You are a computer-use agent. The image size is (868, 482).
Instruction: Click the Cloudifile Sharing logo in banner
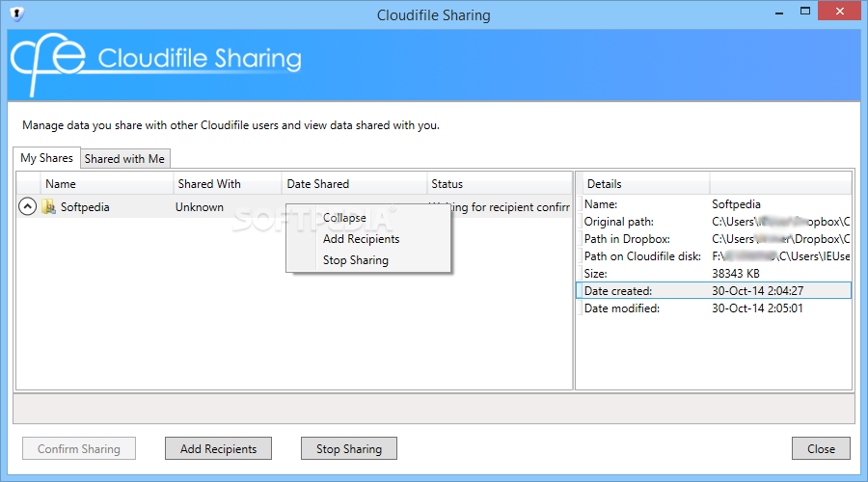pyautogui.click(x=156, y=63)
